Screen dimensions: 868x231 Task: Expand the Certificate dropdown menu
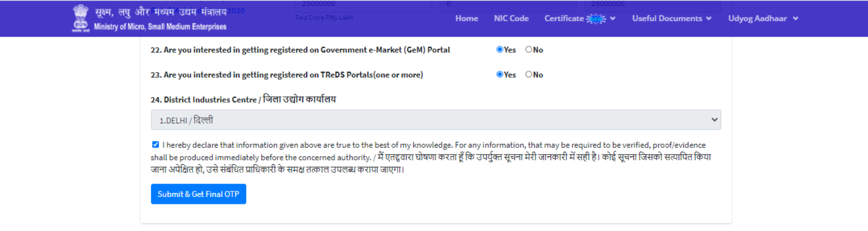[x=564, y=19]
